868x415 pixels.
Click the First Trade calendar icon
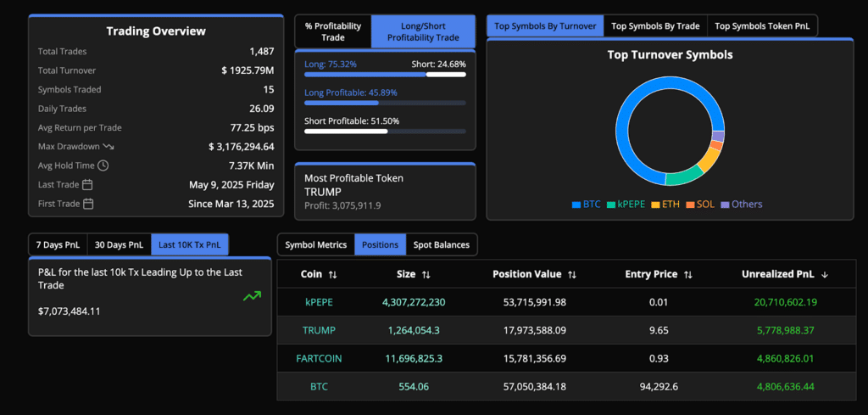pyautogui.click(x=88, y=204)
